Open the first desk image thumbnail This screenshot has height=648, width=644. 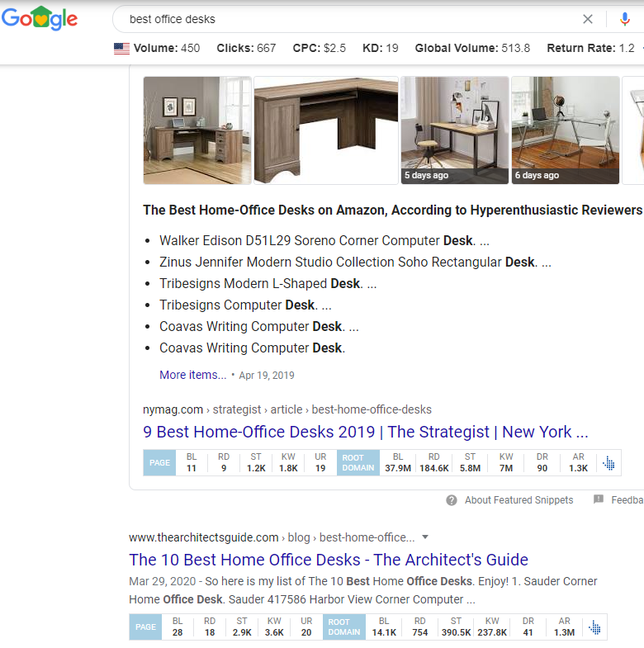point(197,130)
